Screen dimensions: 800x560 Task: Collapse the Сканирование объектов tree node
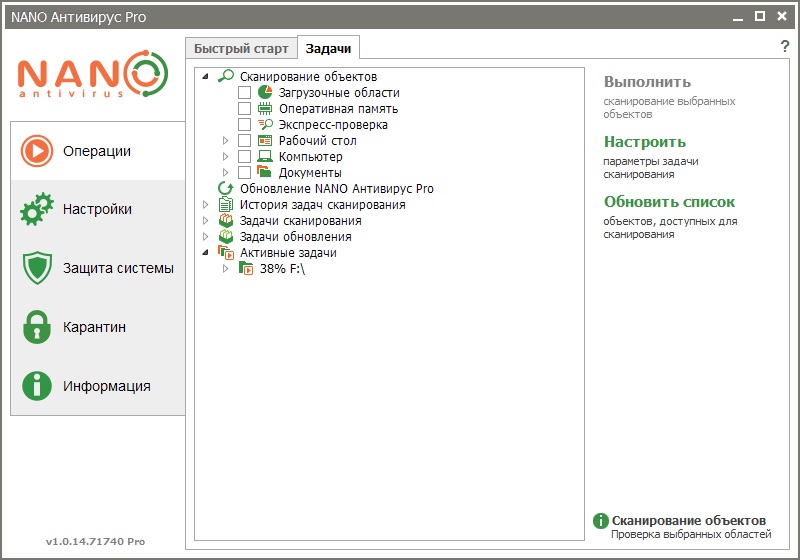tap(206, 77)
